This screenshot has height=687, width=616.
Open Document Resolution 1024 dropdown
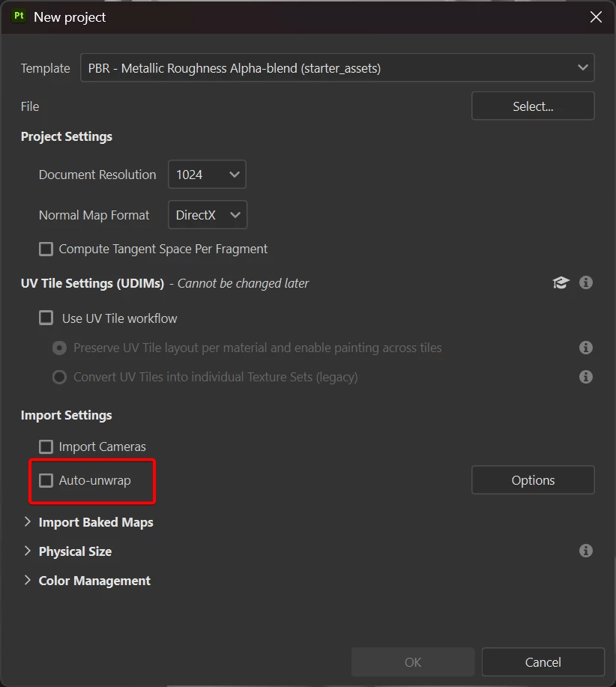208,175
